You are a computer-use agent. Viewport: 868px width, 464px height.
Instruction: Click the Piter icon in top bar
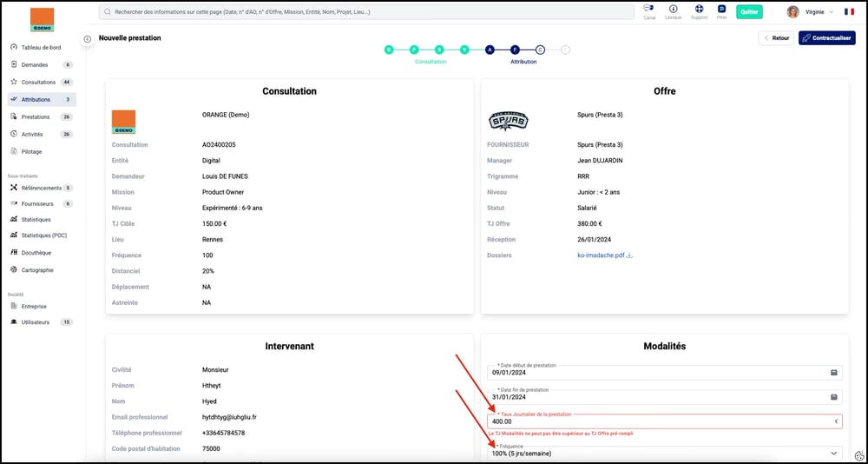[x=721, y=10]
